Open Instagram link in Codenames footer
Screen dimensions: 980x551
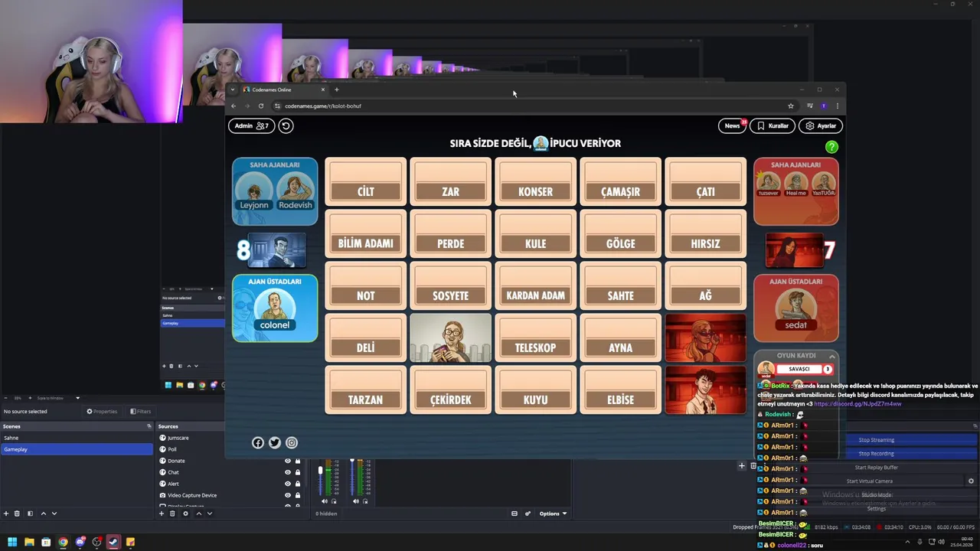click(292, 442)
